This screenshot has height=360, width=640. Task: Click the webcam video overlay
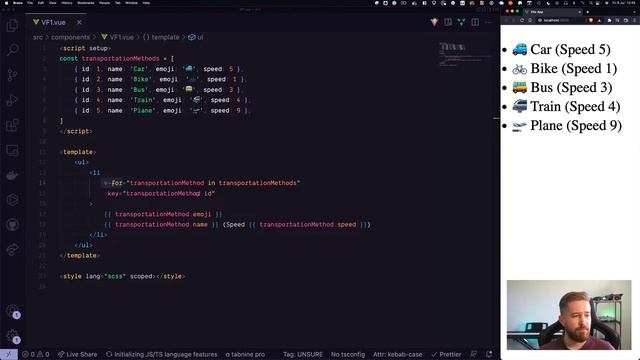click(x=569, y=315)
